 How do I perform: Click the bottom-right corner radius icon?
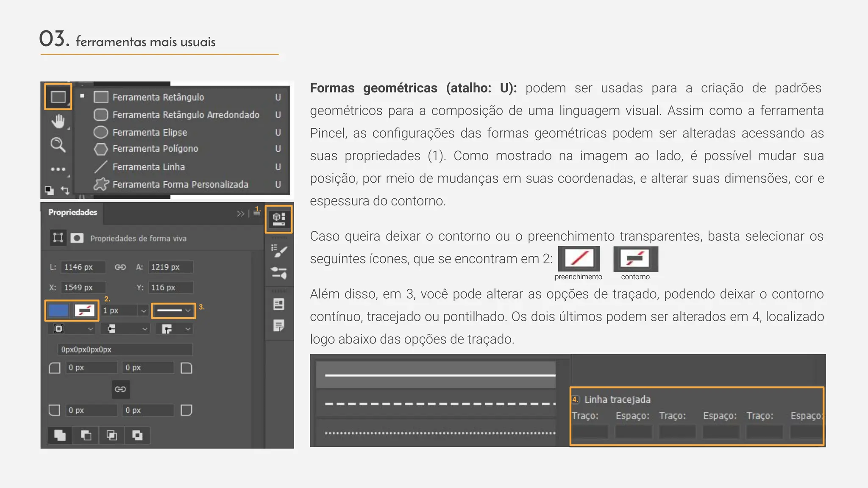tap(186, 410)
